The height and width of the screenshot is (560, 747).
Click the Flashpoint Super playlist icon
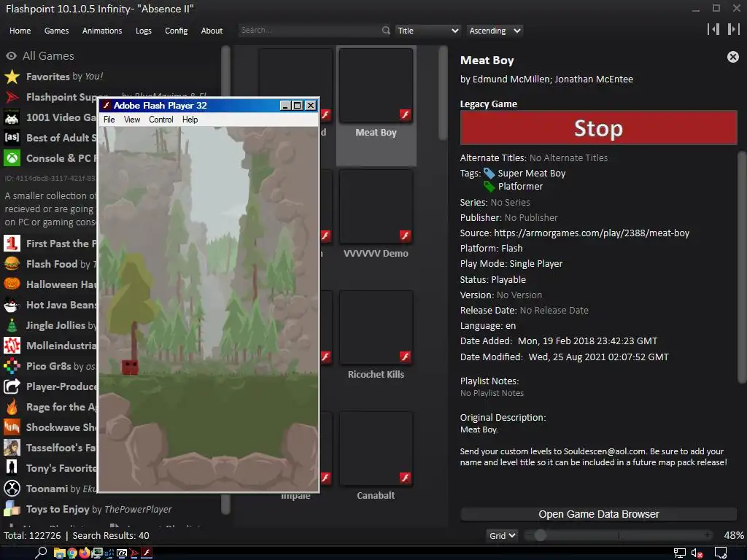[12, 97]
